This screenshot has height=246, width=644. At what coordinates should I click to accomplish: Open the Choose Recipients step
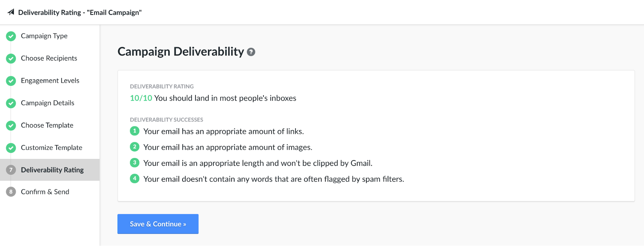tap(49, 58)
